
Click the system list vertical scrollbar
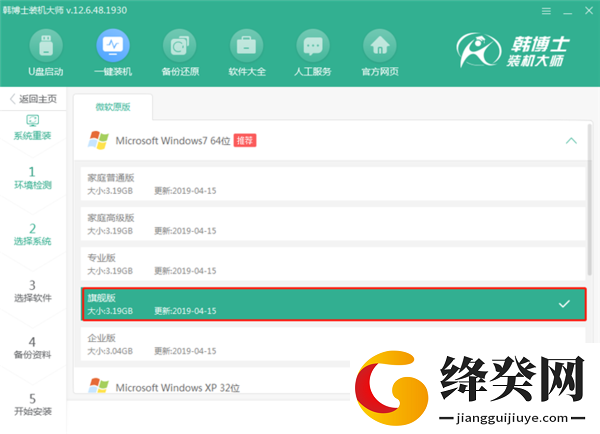pos(590,199)
